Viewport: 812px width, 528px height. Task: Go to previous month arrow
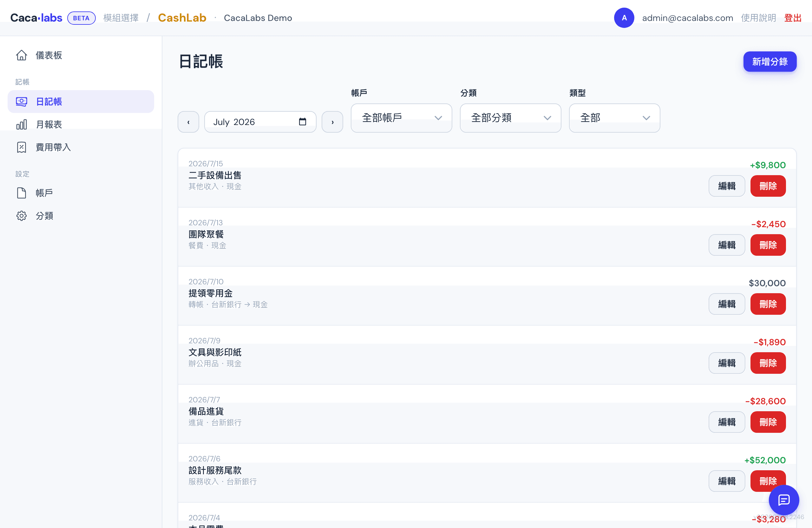click(188, 122)
